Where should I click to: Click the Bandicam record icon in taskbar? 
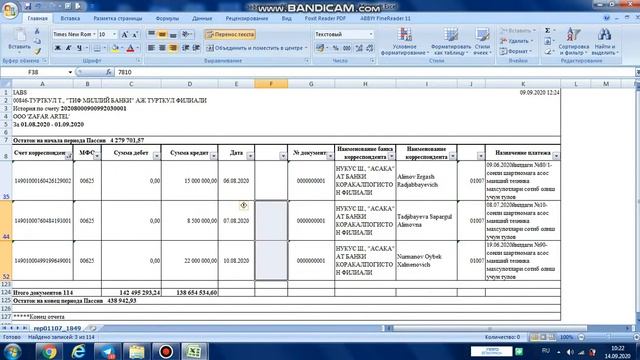point(166,351)
